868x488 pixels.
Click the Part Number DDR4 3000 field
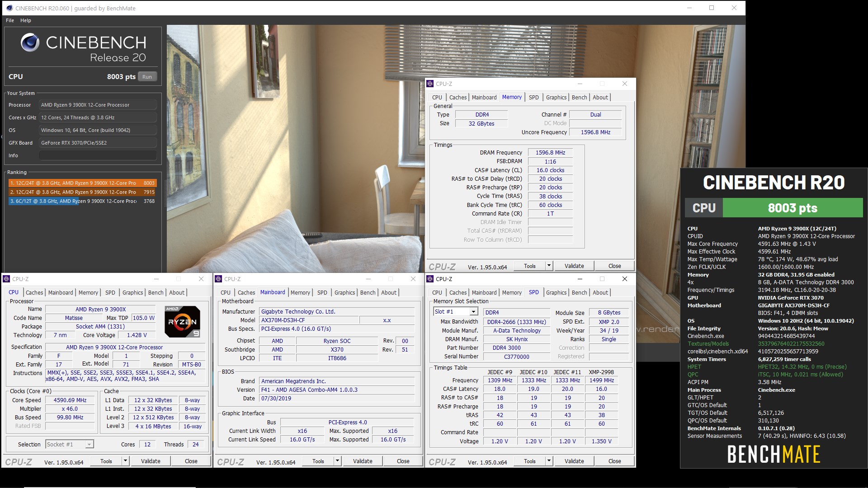point(516,347)
